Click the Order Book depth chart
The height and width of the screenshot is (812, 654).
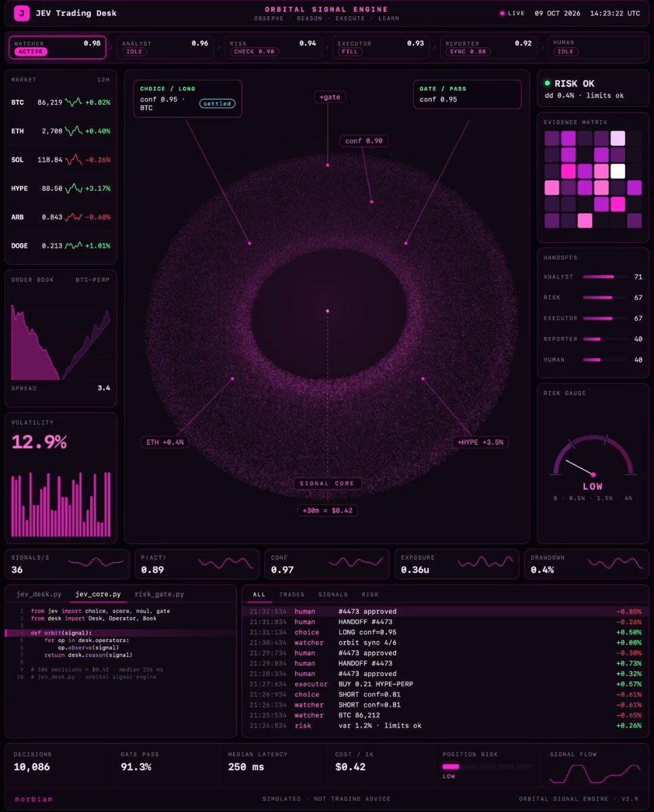tap(60, 341)
